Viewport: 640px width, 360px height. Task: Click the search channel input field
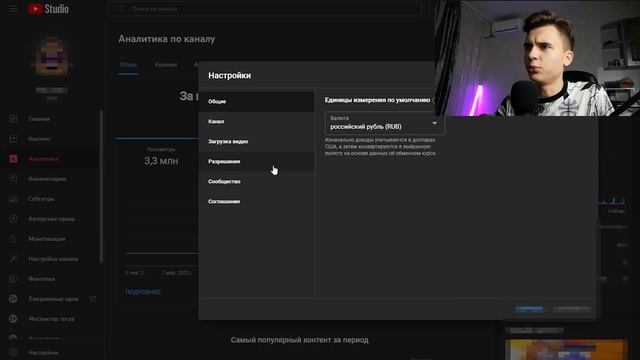coord(265,9)
